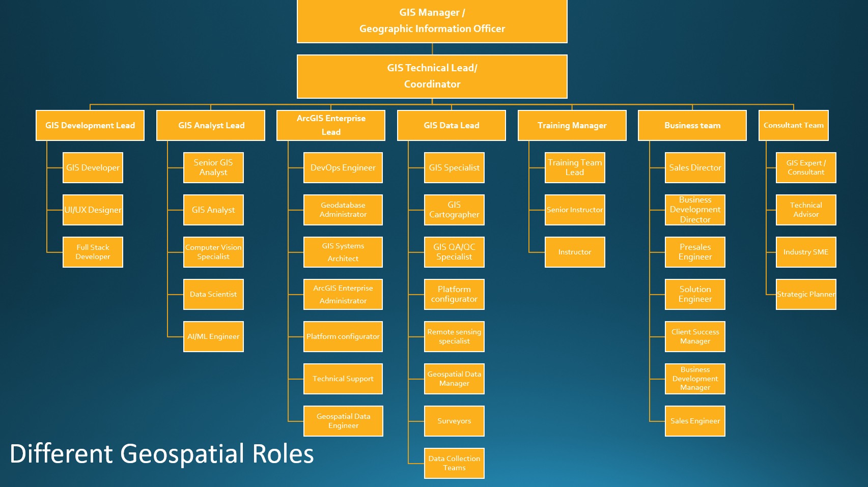Click the Data Scientist box

213,294
